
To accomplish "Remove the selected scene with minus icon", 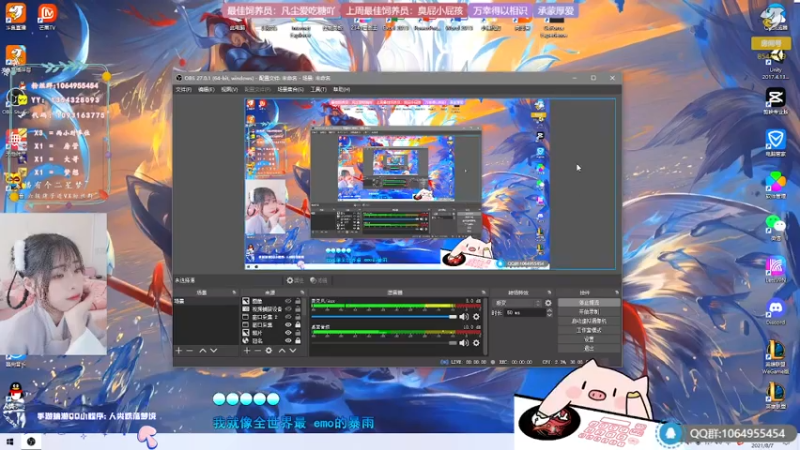I will click(190, 351).
